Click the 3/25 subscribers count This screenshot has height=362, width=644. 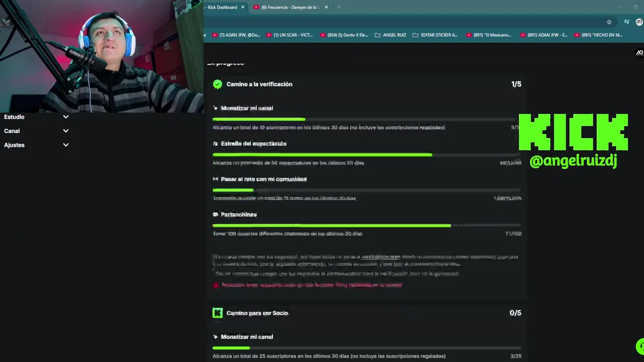point(516,356)
